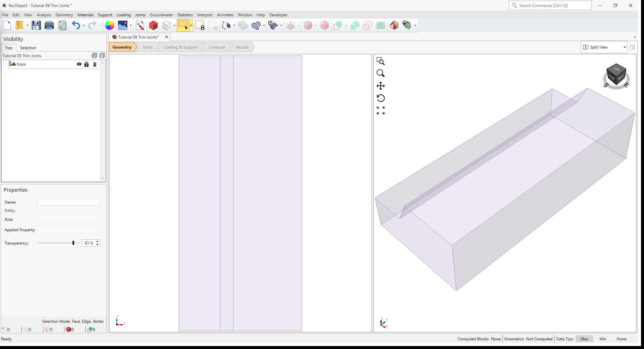The image size is (644, 349).
Task: Click the gray surface box icon
Action: pos(243,25)
